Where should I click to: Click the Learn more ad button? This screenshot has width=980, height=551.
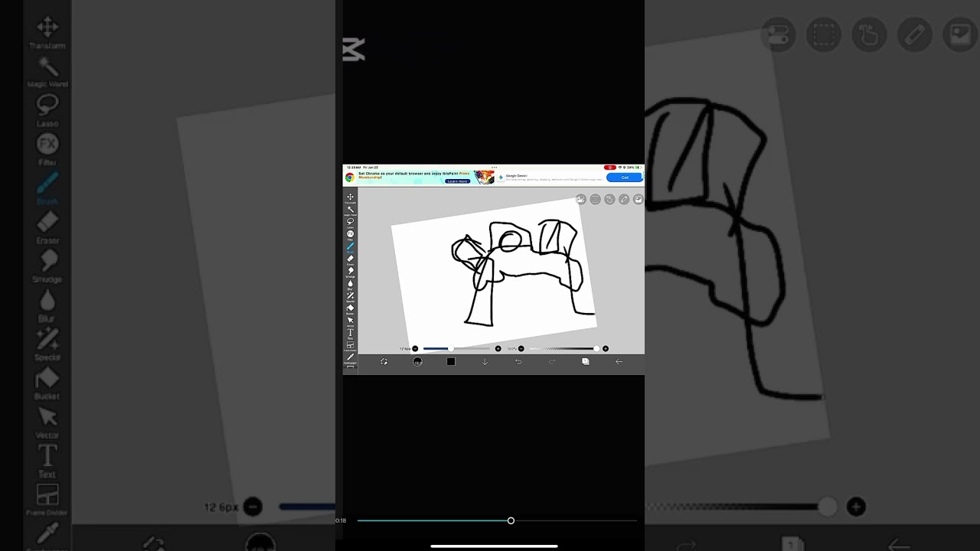pyautogui.click(x=458, y=181)
